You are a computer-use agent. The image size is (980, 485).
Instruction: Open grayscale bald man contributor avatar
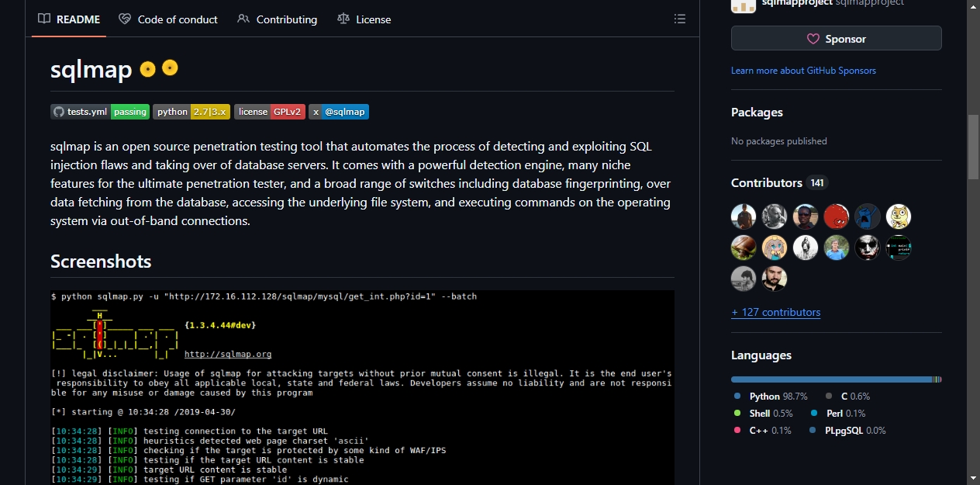[x=775, y=217]
